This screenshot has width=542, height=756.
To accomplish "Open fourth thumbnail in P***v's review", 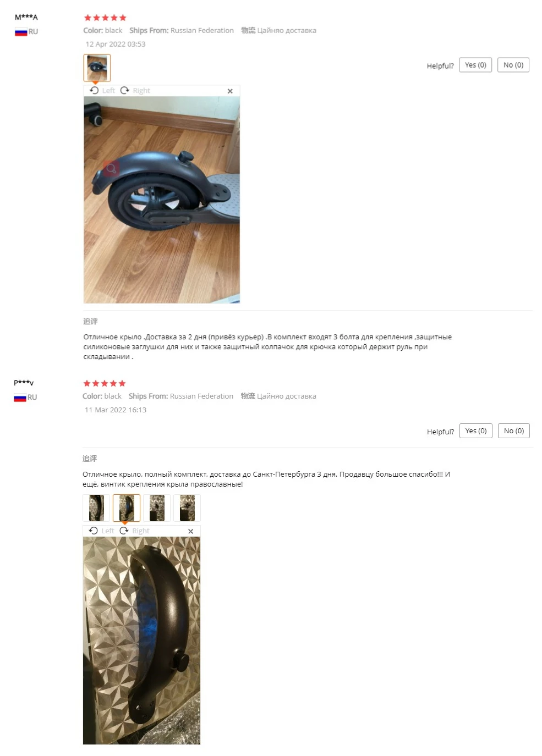I will tap(187, 508).
